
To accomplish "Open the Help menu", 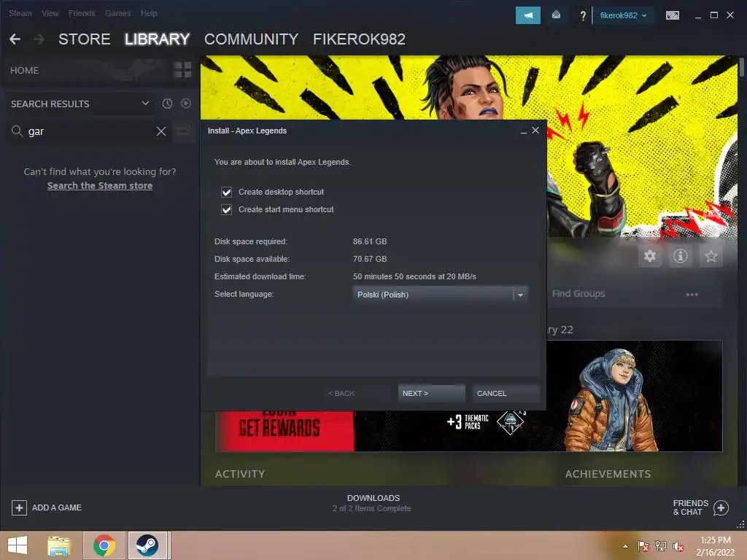I will pyautogui.click(x=149, y=13).
